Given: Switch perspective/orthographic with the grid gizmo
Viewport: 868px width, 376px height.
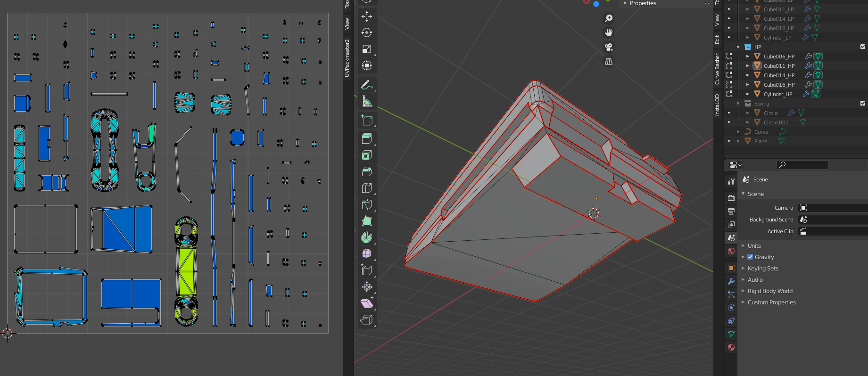Looking at the screenshot, I should (609, 62).
